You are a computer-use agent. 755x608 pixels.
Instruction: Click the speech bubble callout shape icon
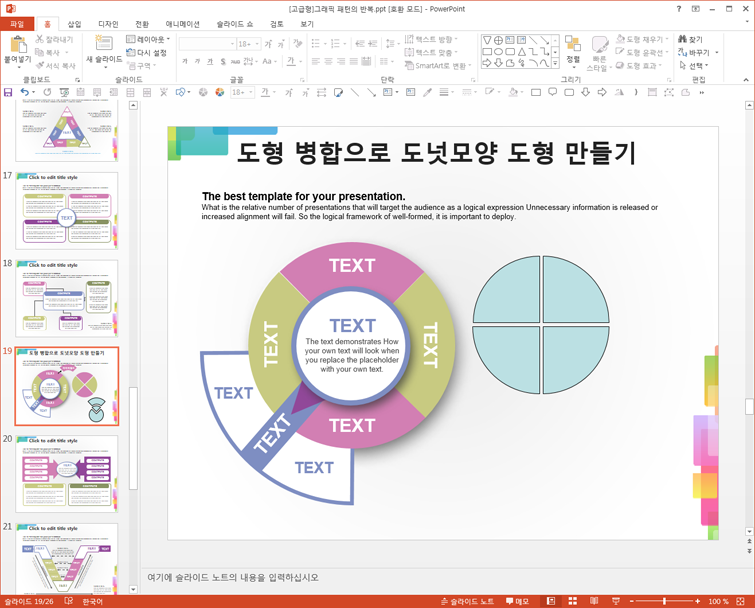553,92
